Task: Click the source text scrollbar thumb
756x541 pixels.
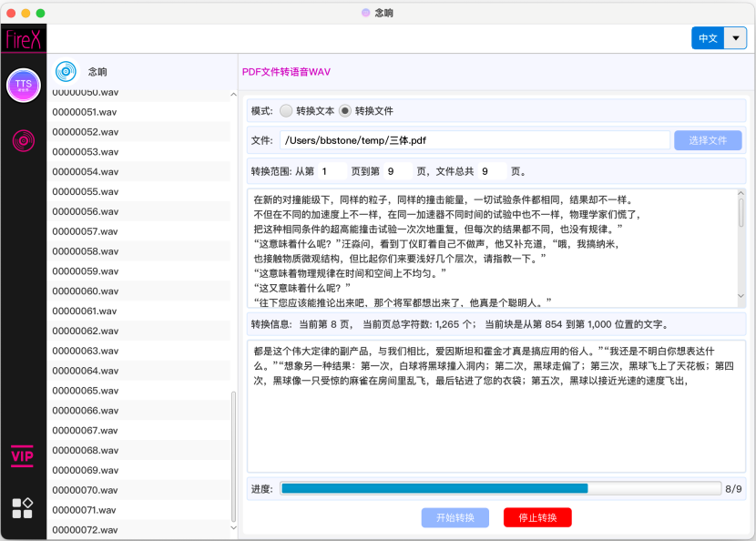Action: [741, 212]
